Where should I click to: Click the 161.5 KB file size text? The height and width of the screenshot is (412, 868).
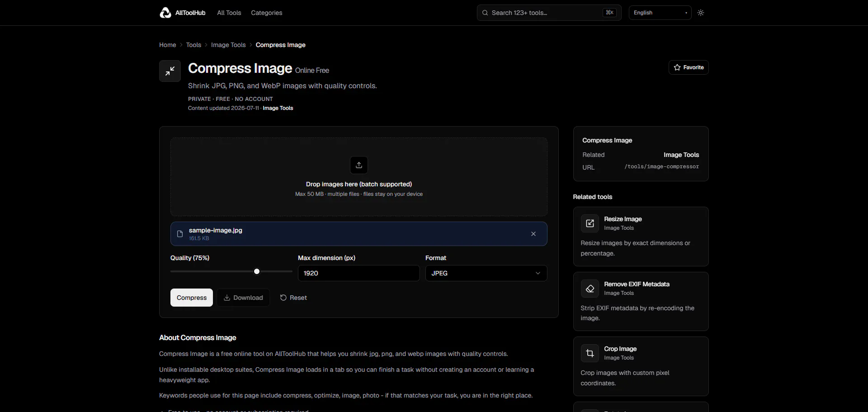pos(199,238)
